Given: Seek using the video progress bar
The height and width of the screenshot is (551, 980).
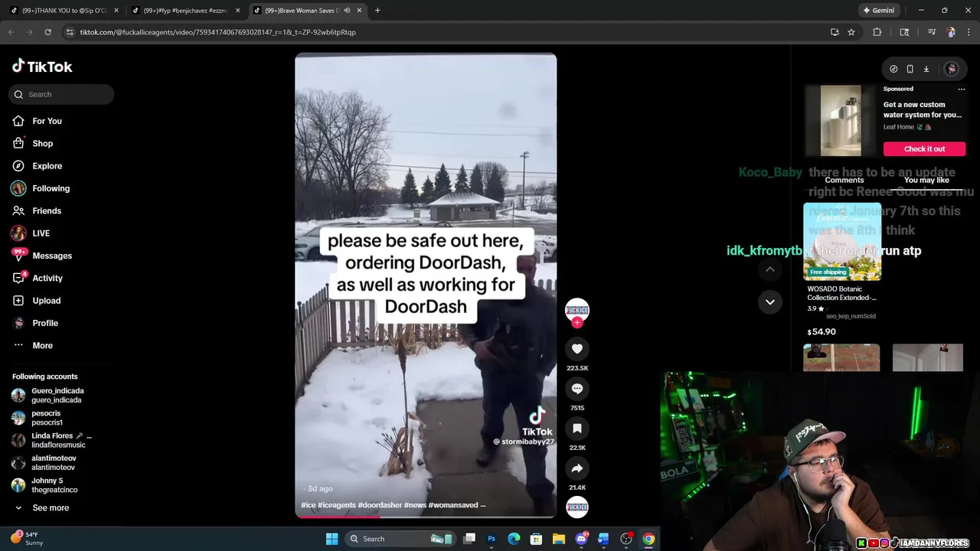Looking at the screenshot, I should pyautogui.click(x=426, y=517).
